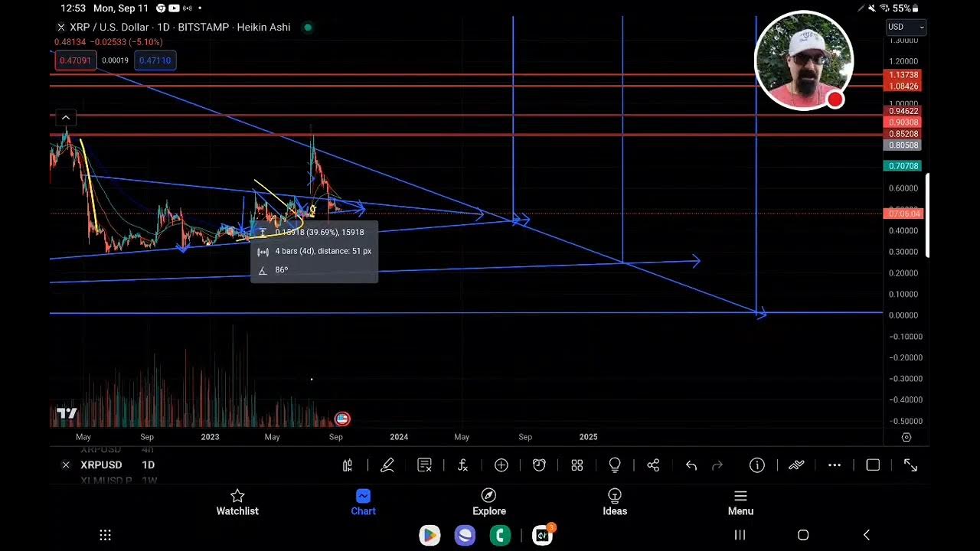Open the XRPUSD symbol search
This screenshot has width=980, height=551.
101,465
